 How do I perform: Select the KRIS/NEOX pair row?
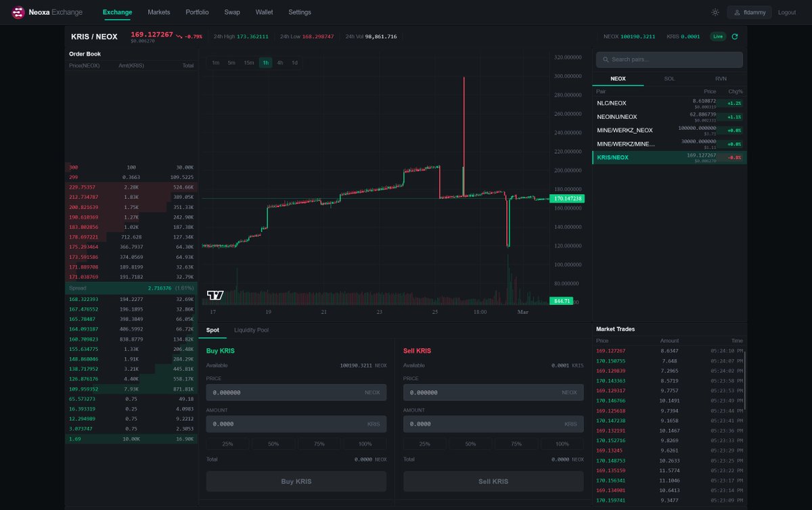669,157
